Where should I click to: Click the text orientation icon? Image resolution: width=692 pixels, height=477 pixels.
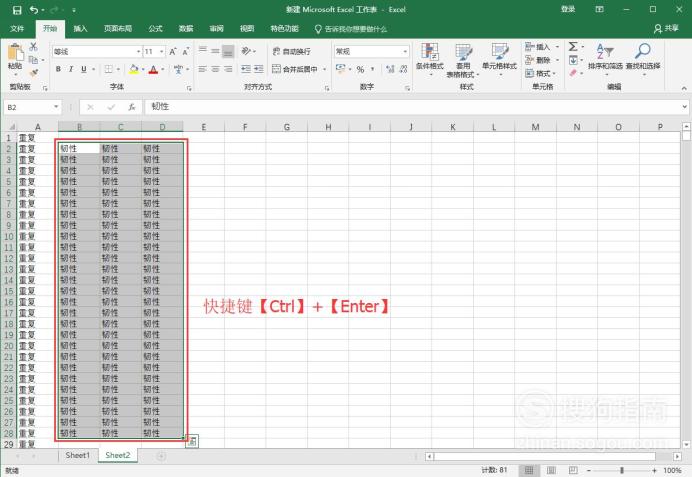(246, 52)
